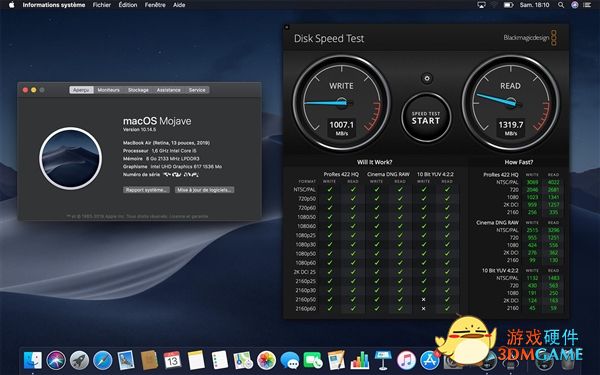Open Finder from the Dock

click(x=33, y=360)
